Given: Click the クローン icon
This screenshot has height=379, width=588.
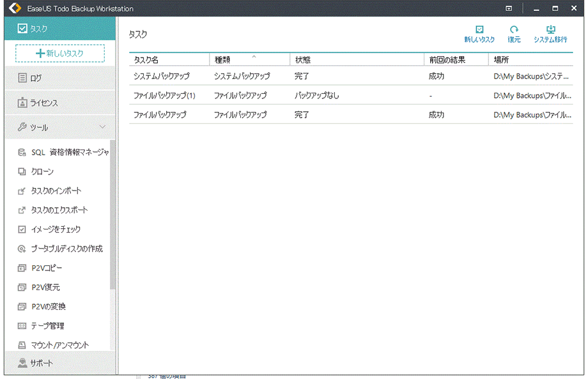Looking at the screenshot, I should 22,171.
